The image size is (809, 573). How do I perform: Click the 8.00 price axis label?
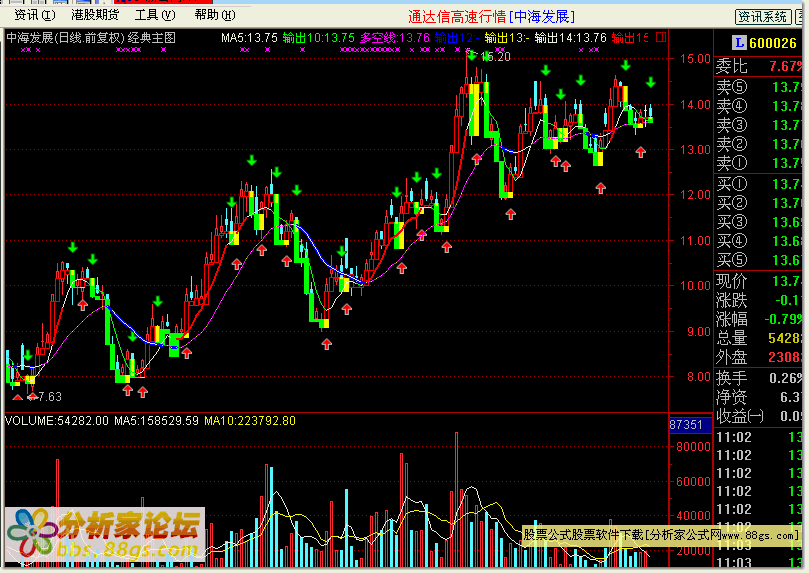tap(699, 376)
